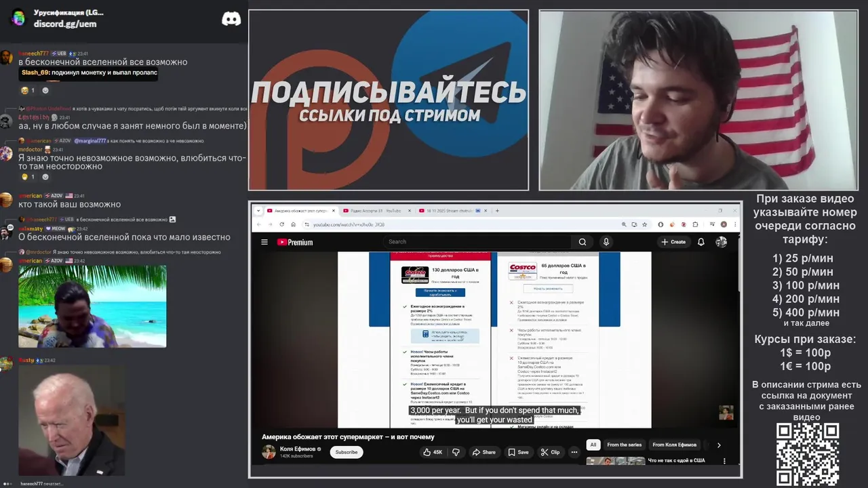Click the Clip button
The height and width of the screenshot is (488, 868).
pyautogui.click(x=551, y=452)
